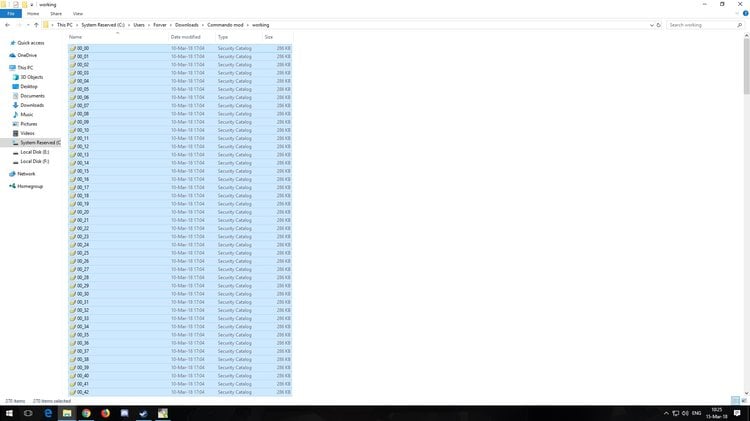750x421 pixels.
Task: Open Music in navigation pane
Action: coord(27,115)
